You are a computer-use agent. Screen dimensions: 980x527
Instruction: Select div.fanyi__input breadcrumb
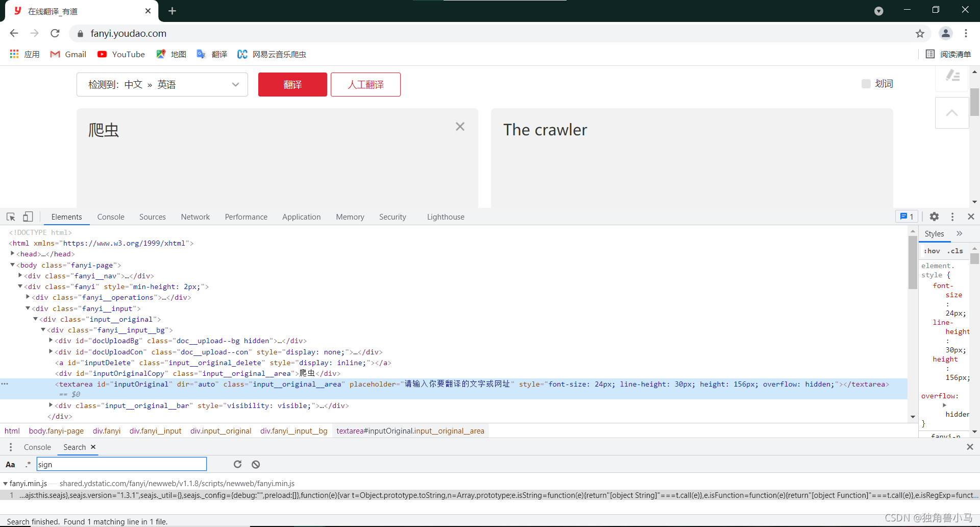point(155,431)
